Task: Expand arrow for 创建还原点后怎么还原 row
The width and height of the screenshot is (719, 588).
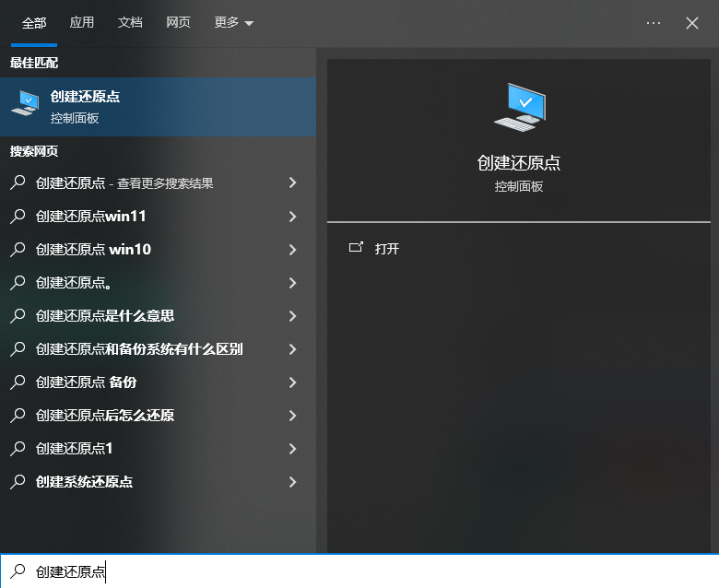Action: click(x=292, y=416)
